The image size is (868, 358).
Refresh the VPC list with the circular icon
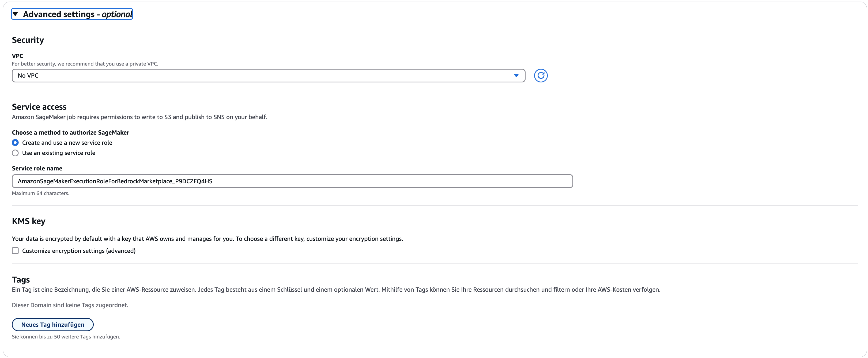coord(541,75)
